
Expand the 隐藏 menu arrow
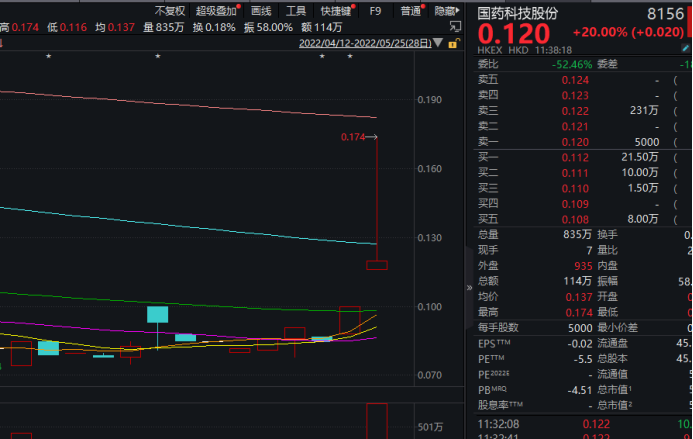(457, 10)
